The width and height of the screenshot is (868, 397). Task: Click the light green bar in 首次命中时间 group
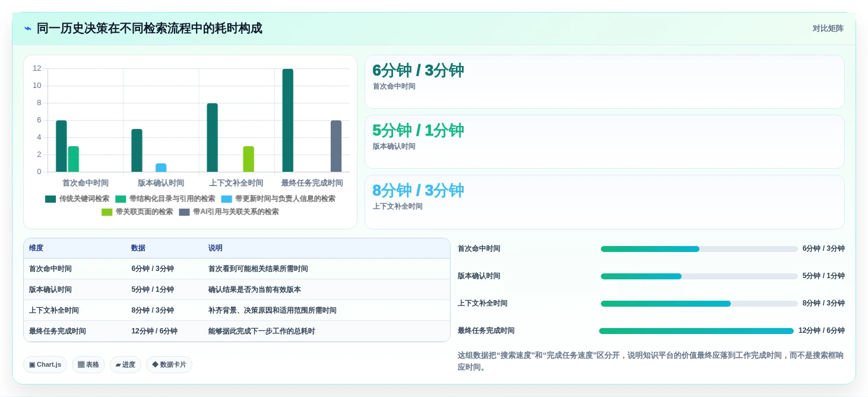(74, 159)
